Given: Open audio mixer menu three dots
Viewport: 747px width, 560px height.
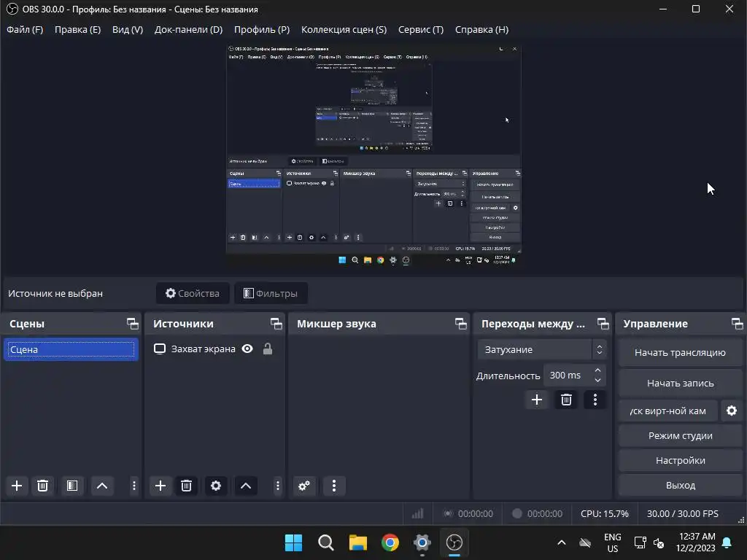Looking at the screenshot, I should click(334, 486).
